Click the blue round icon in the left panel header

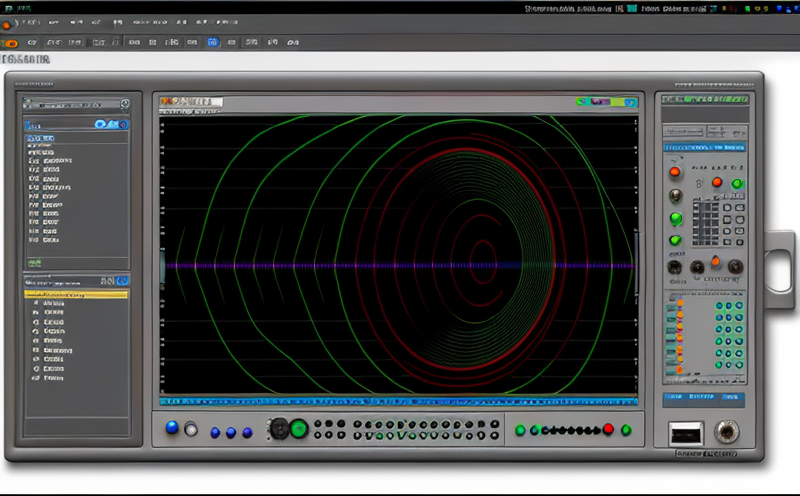click(101, 124)
